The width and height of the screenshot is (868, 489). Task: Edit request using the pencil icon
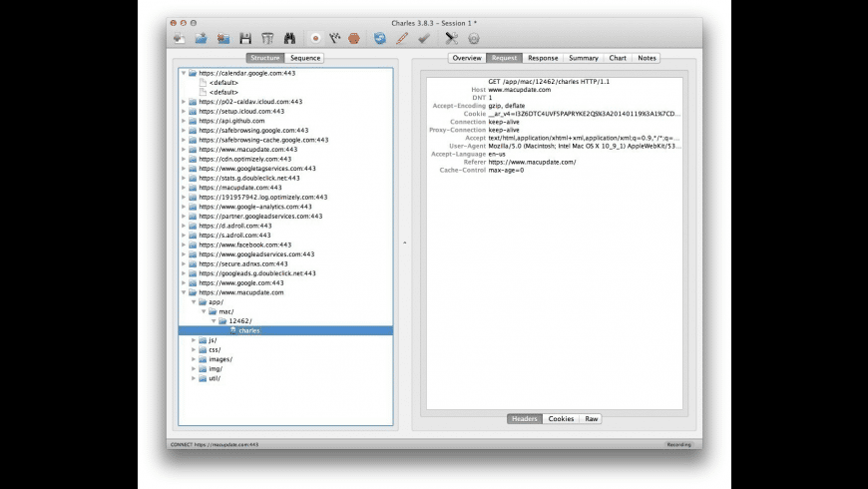[x=402, y=39]
